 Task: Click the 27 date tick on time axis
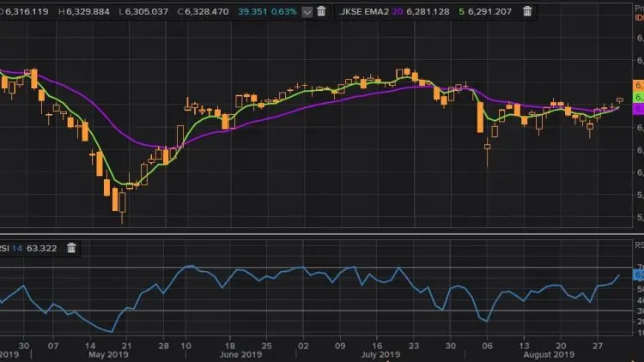coord(598,346)
